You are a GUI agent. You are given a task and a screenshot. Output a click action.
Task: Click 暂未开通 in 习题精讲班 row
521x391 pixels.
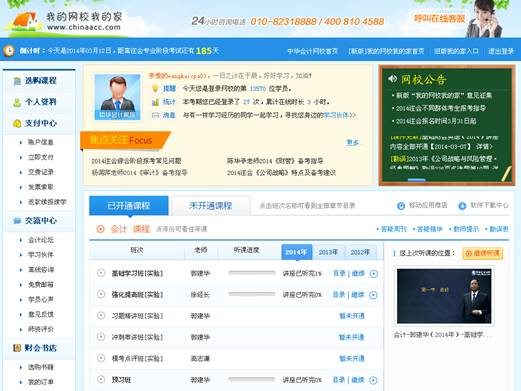(352, 316)
